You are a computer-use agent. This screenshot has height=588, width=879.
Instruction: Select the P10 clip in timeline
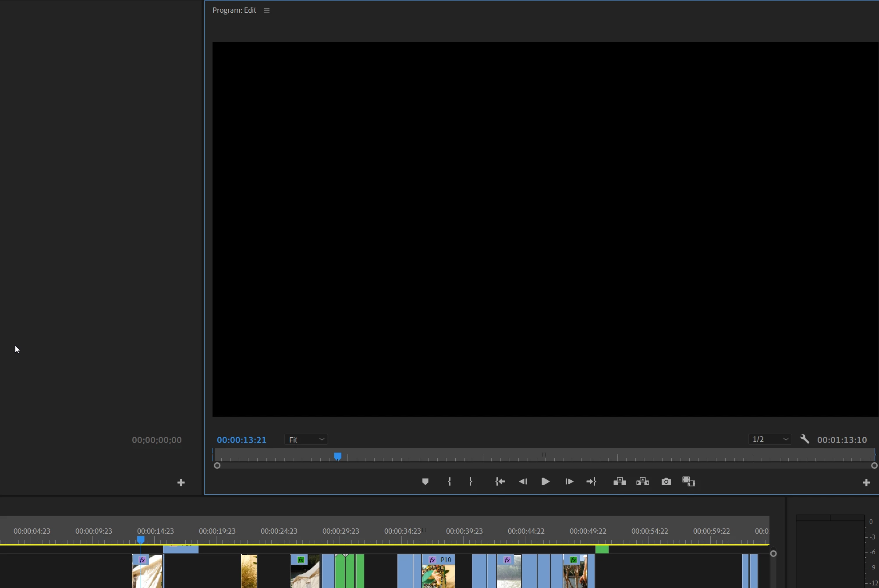point(439,572)
